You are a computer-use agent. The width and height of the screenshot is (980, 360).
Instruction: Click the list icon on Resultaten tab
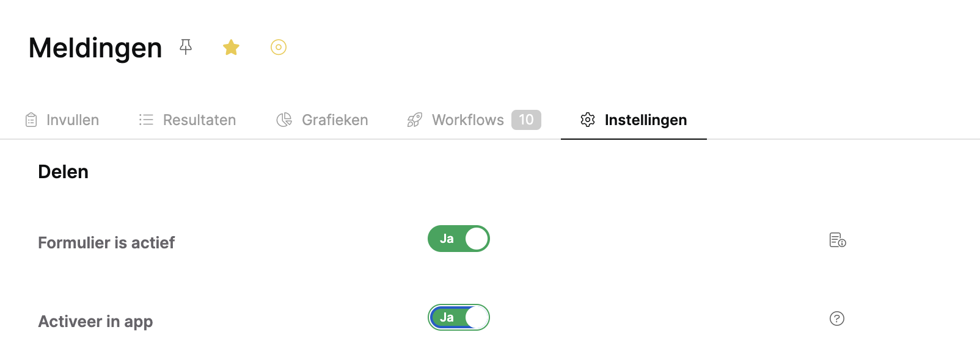[x=146, y=120]
